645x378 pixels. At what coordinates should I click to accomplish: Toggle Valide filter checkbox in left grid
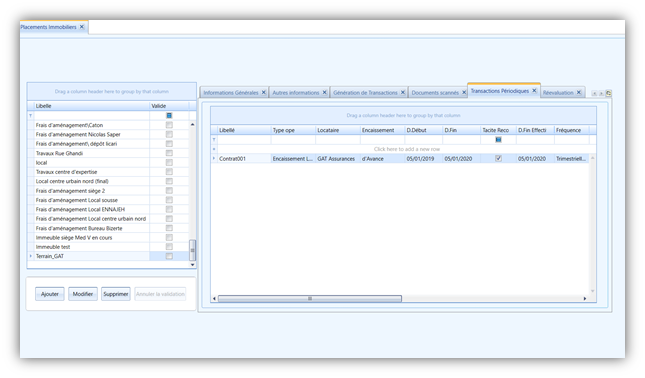click(x=169, y=116)
